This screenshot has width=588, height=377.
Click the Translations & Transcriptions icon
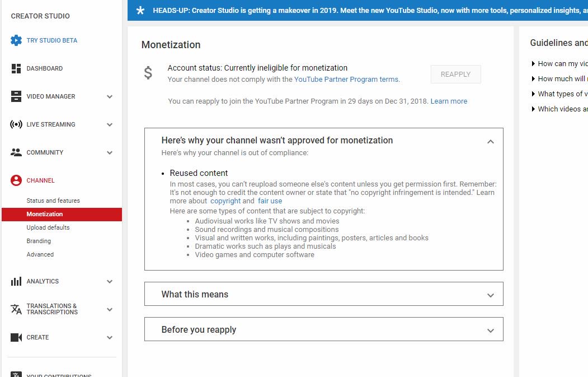pyautogui.click(x=16, y=309)
